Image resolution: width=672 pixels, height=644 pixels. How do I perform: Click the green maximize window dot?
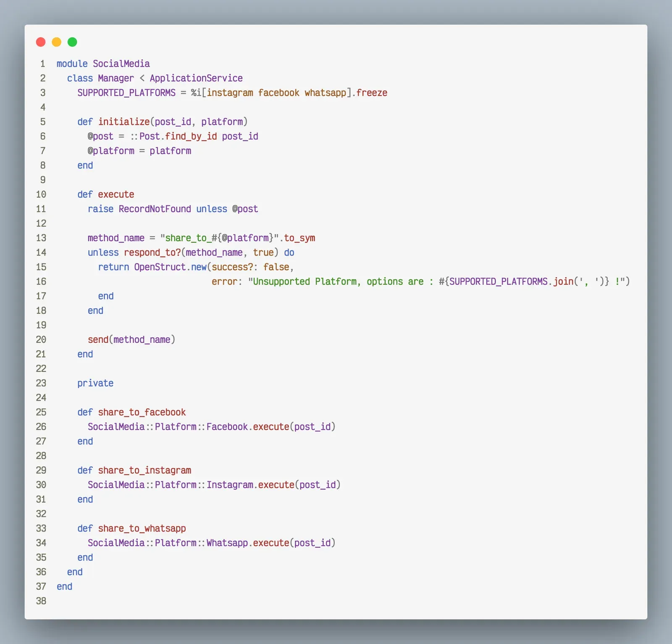(72, 42)
